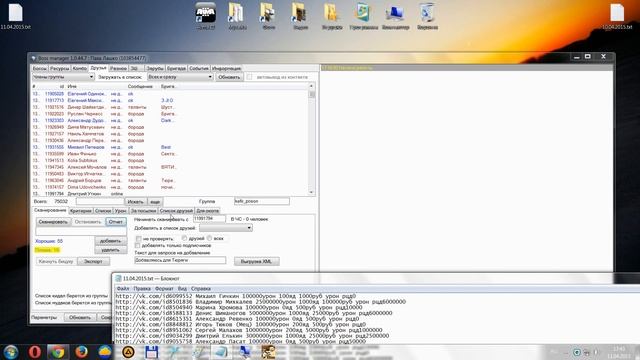Click the Искать search button

tap(135, 202)
